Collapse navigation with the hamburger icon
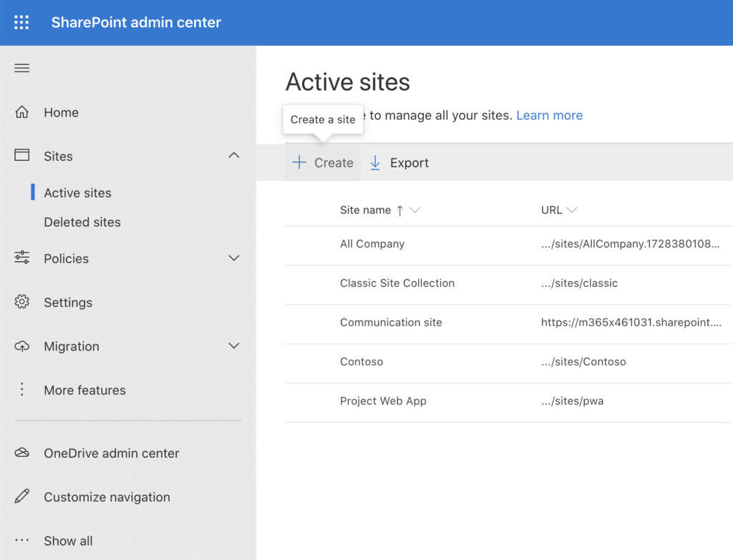Image resolution: width=733 pixels, height=560 pixels. [x=22, y=69]
